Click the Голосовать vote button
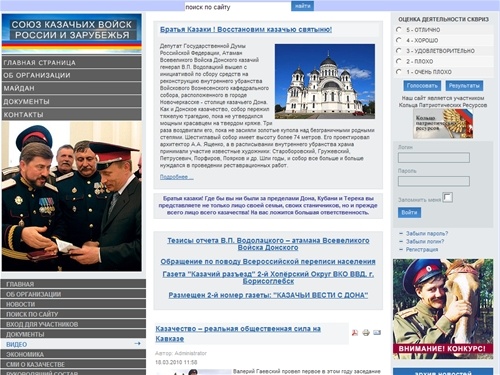 point(422,86)
